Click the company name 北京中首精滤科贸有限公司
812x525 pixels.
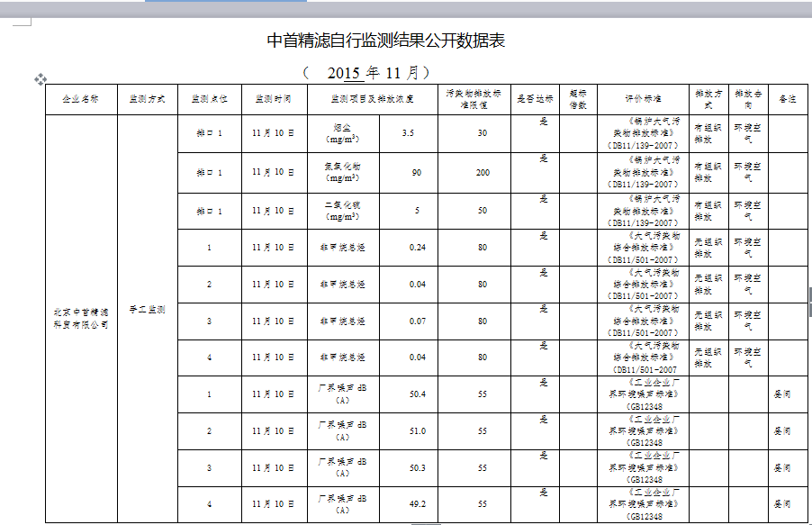[81, 319]
